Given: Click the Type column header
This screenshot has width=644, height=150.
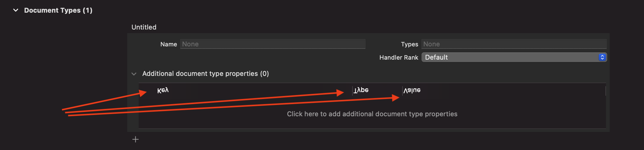Looking at the screenshot, I should point(361,90).
